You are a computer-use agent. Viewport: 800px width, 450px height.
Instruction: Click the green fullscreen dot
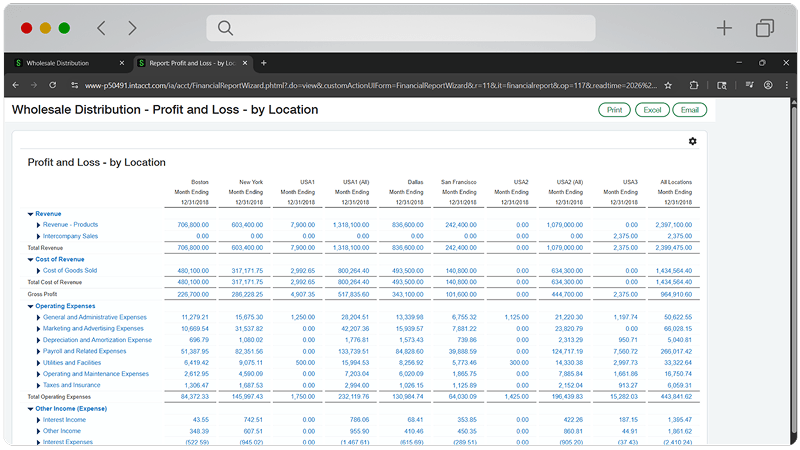[64, 28]
